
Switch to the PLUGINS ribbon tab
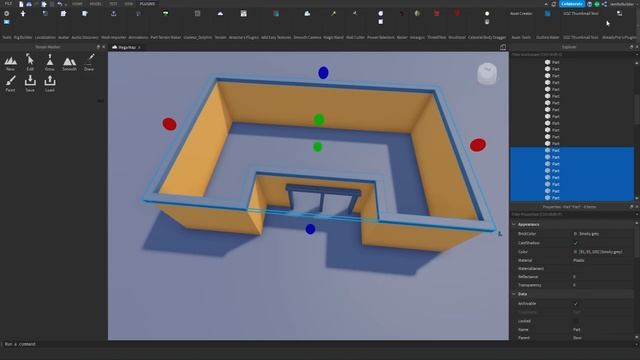coord(147,4)
